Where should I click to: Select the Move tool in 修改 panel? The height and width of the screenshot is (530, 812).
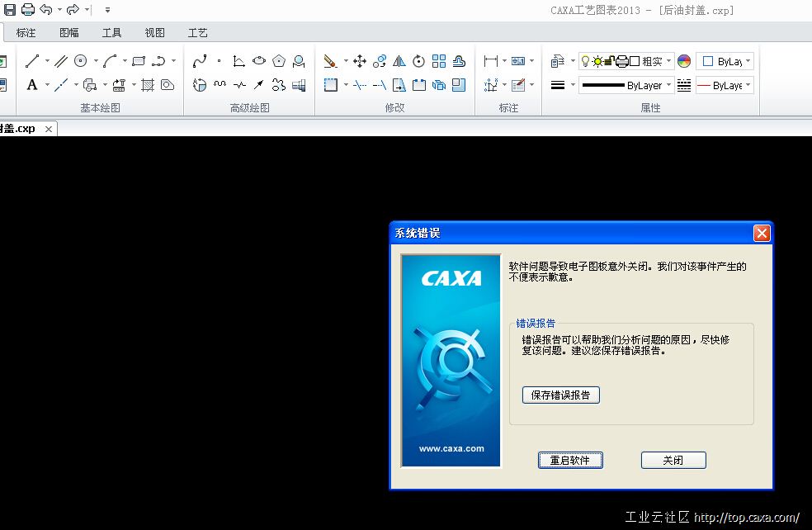[x=360, y=61]
